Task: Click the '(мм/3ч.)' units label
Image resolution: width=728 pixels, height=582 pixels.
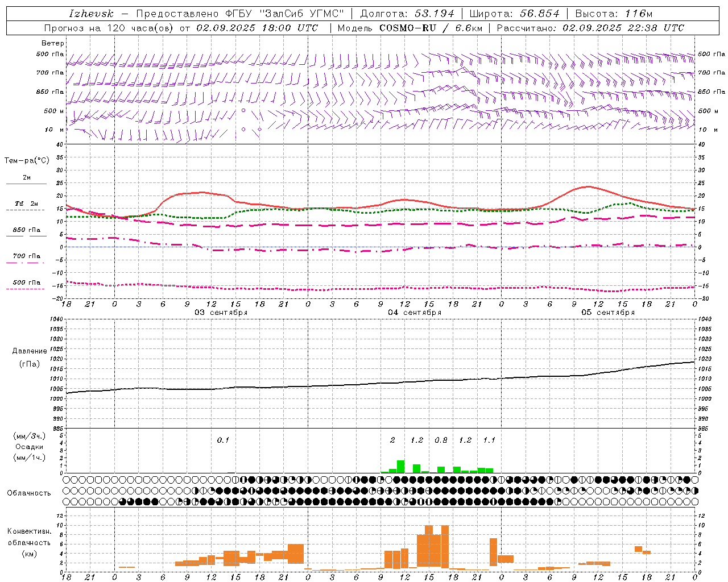Action: click(x=29, y=436)
